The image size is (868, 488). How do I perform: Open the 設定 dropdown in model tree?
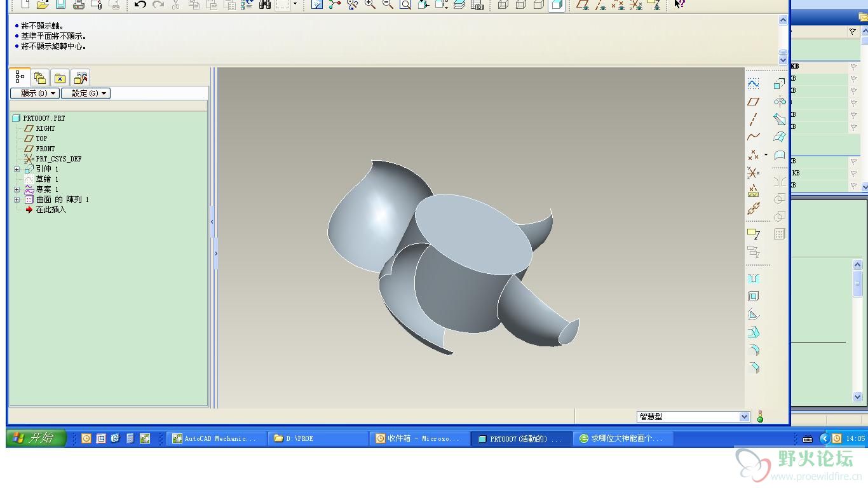(86, 93)
